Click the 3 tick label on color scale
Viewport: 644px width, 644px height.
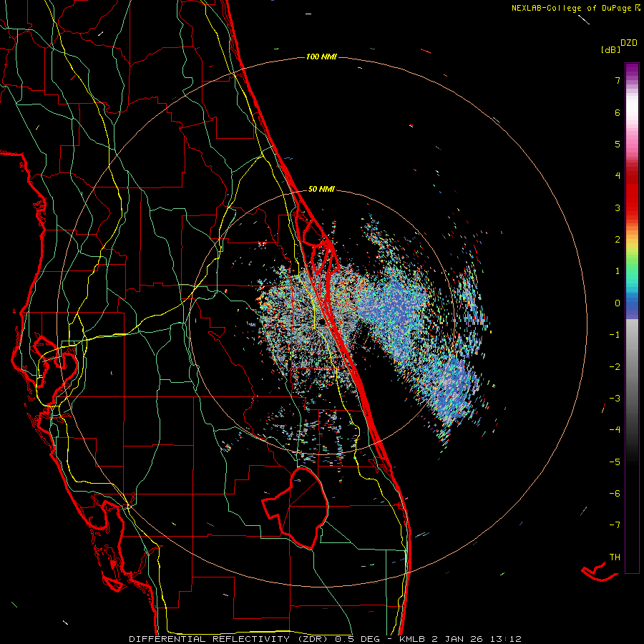tap(618, 208)
